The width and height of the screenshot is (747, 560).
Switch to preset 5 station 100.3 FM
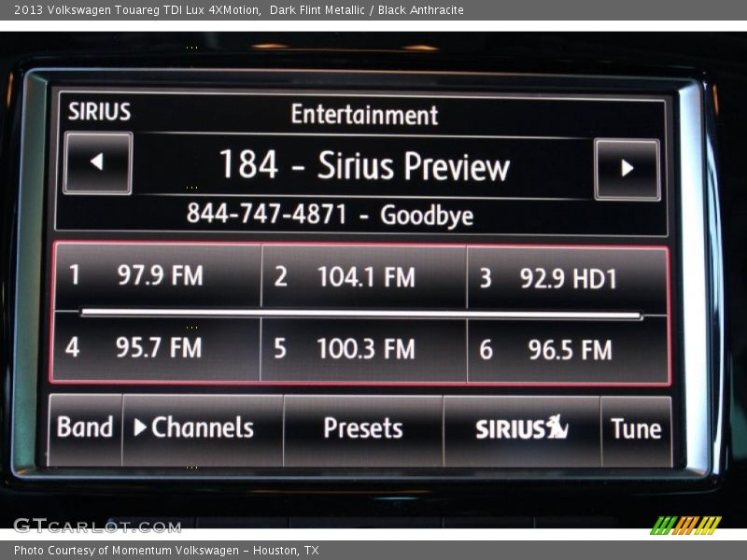(x=363, y=349)
